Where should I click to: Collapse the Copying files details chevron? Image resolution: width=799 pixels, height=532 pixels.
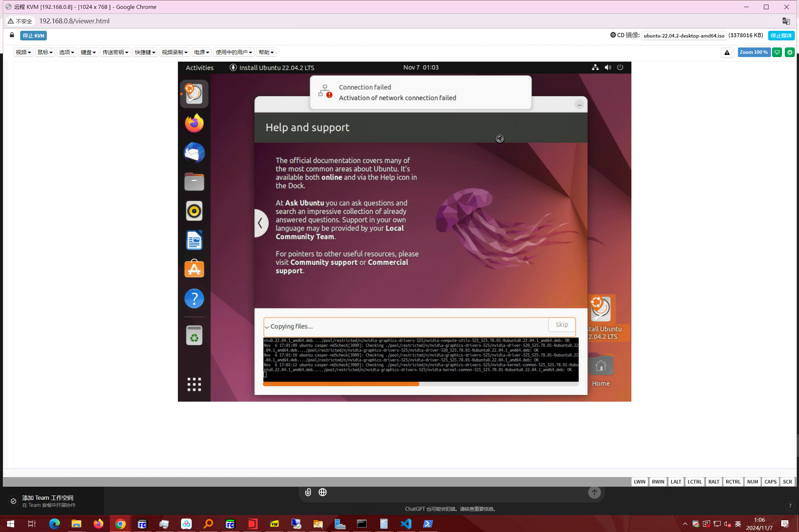pyautogui.click(x=267, y=327)
